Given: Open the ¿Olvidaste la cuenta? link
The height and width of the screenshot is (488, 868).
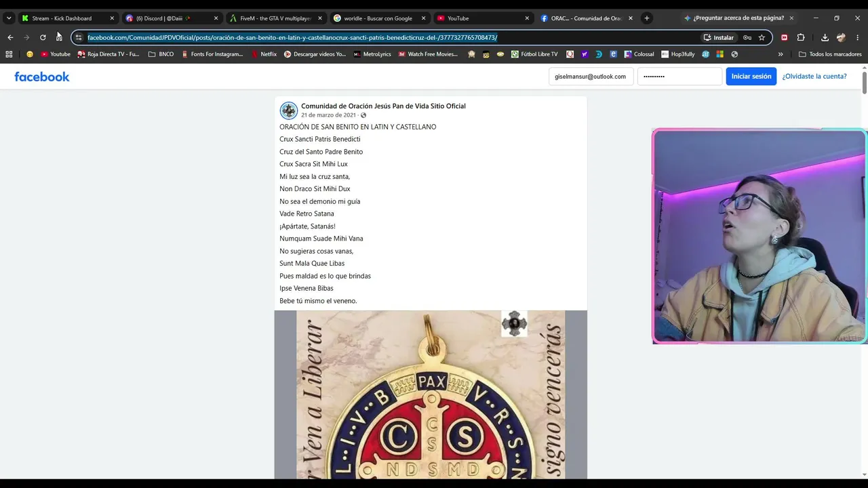Looking at the screenshot, I should (x=814, y=77).
